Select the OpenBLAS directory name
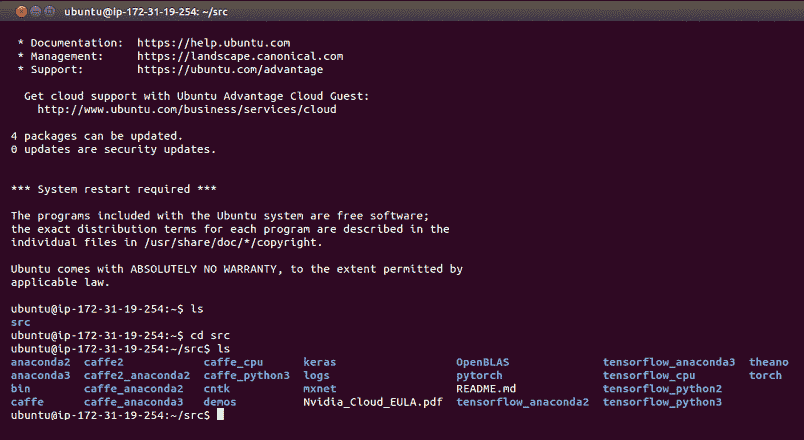The width and height of the screenshot is (804, 440). [483, 363]
